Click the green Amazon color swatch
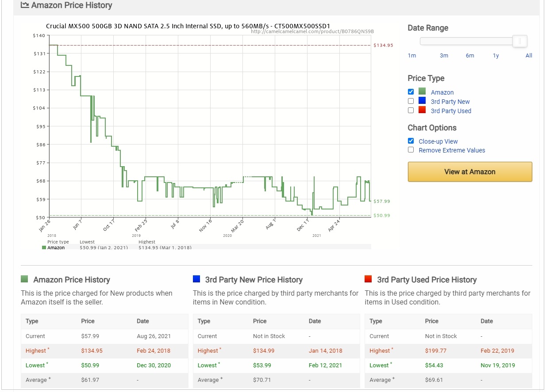The height and width of the screenshot is (392, 546). [422, 91]
